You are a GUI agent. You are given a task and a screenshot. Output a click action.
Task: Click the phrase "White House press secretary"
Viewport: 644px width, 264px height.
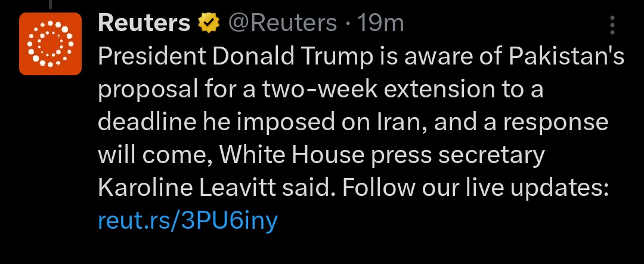click(x=382, y=155)
